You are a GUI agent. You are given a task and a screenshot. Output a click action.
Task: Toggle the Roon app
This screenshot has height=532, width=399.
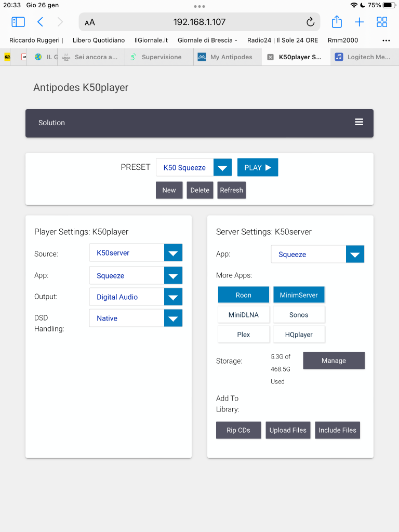point(244,295)
